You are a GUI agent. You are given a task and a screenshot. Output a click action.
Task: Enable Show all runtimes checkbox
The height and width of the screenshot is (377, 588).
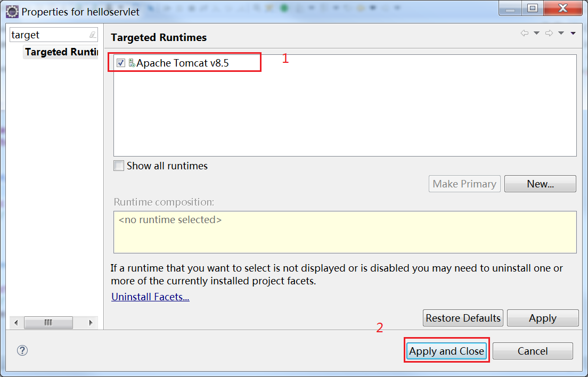coord(119,166)
